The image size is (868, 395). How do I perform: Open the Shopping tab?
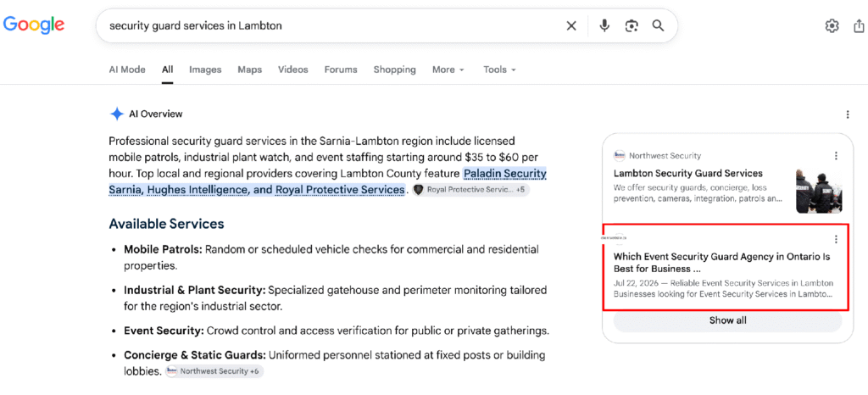point(395,70)
